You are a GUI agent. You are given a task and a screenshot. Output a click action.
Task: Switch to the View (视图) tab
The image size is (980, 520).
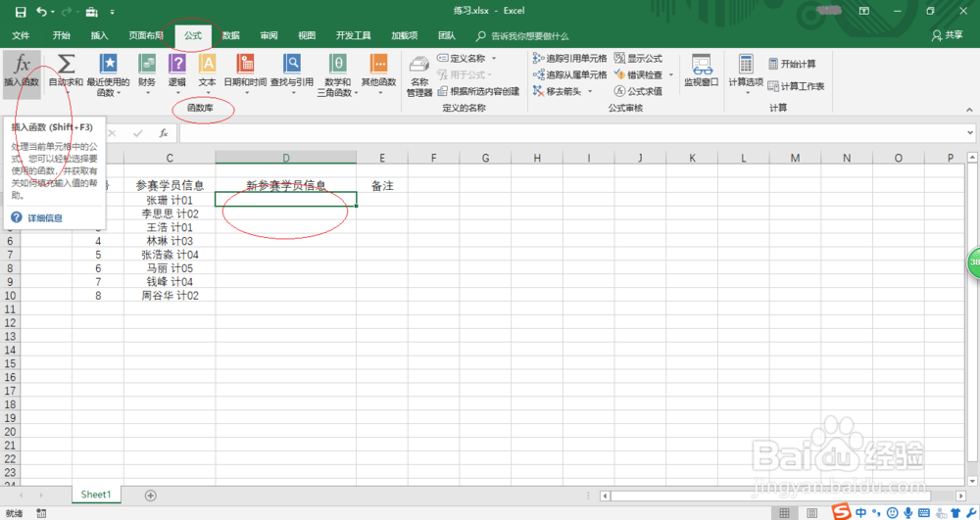(x=306, y=35)
